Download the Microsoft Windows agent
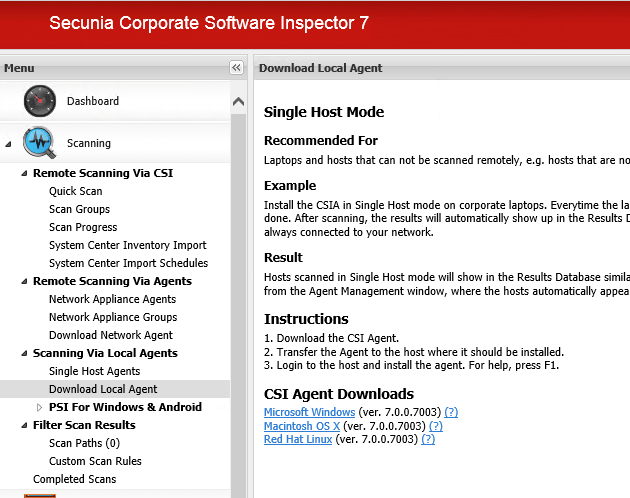The image size is (630, 498). (x=309, y=412)
